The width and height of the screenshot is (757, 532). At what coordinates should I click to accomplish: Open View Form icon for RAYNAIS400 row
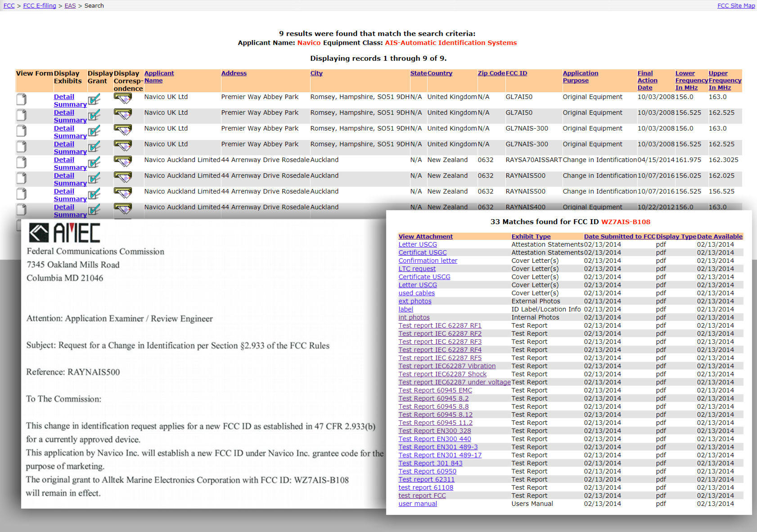[x=21, y=210]
